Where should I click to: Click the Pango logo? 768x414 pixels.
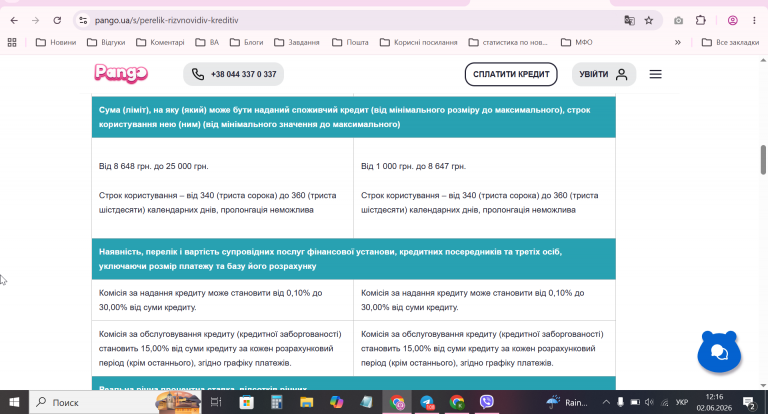121,74
